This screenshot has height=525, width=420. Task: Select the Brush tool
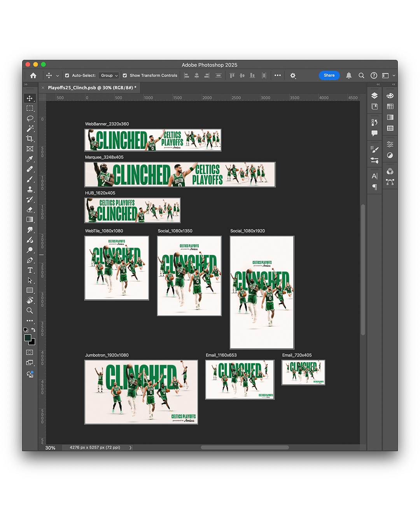[x=30, y=179]
